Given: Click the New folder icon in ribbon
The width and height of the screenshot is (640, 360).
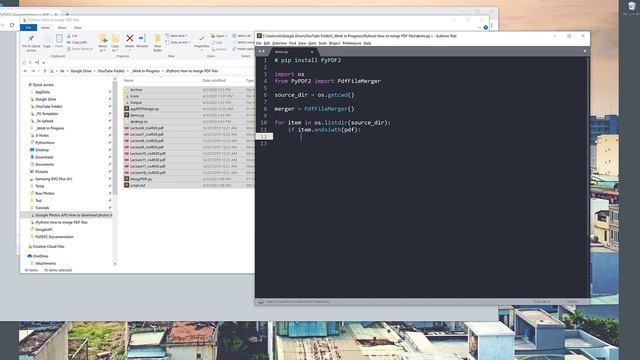Looking at the screenshot, I should [158, 42].
